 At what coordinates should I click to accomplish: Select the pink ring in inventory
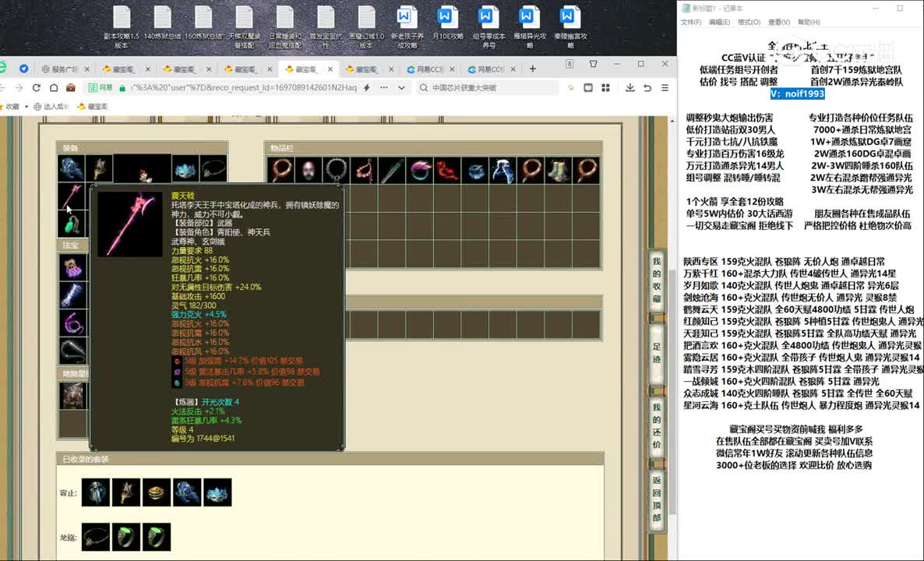(x=420, y=171)
